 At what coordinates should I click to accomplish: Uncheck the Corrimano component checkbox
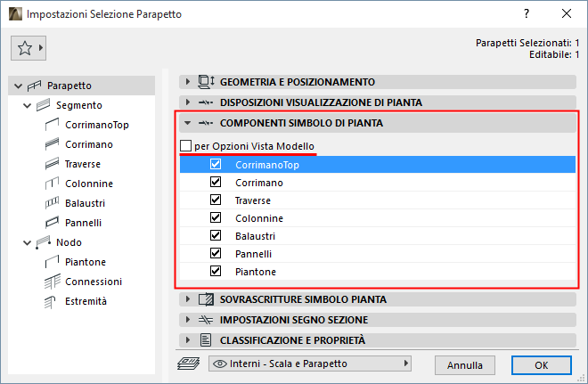tap(216, 183)
